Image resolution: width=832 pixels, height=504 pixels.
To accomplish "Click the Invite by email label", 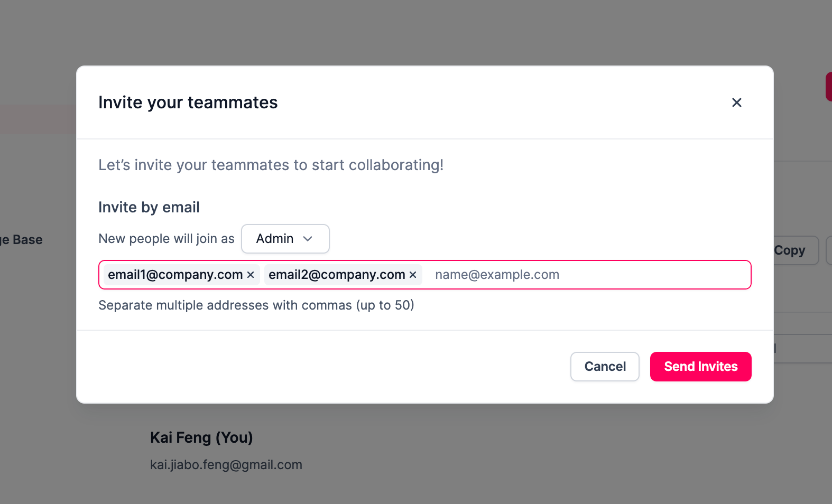I will click(149, 207).
